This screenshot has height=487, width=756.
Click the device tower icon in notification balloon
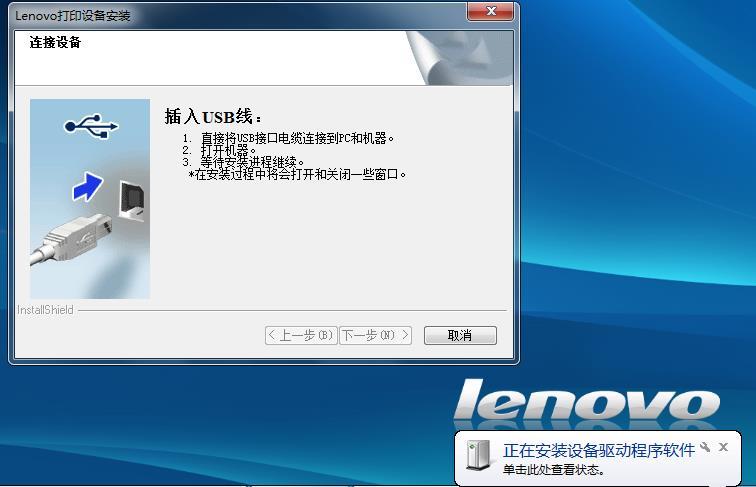[x=478, y=455]
